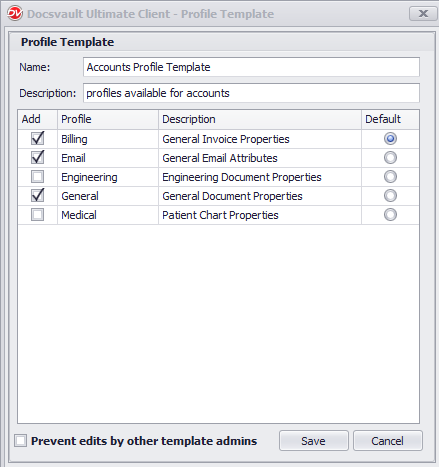Click the Engineering Document Properties cell

coord(260,177)
